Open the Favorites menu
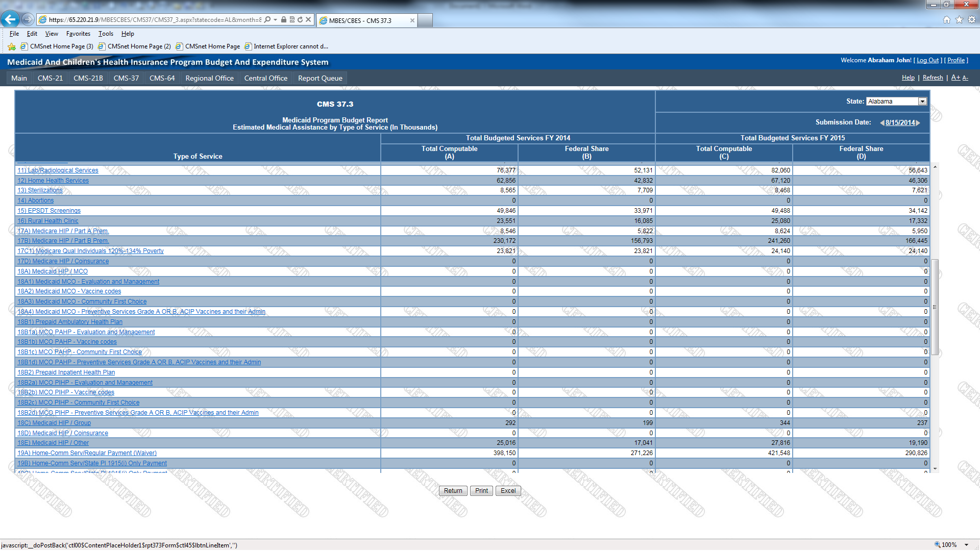Image resolution: width=980 pixels, height=551 pixels. (x=78, y=34)
